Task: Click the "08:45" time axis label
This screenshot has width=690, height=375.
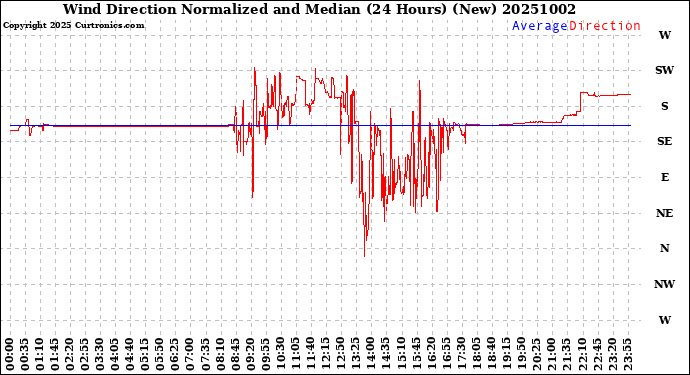Action: (235, 354)
